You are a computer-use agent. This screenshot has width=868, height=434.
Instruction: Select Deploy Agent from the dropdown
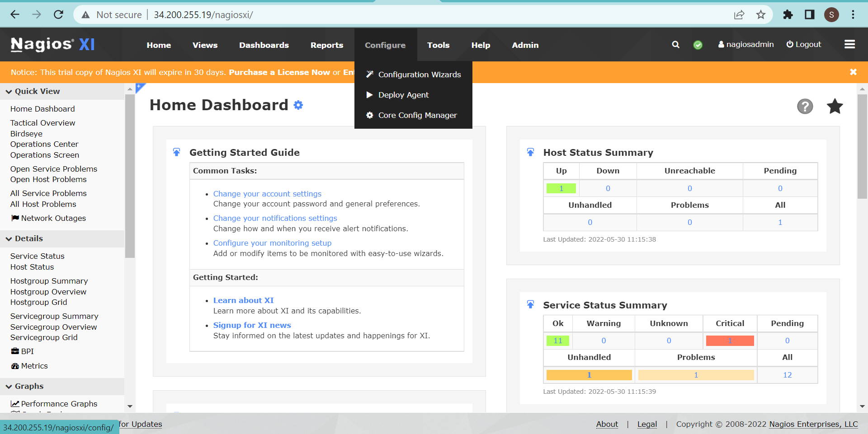(x=413, y=95)
